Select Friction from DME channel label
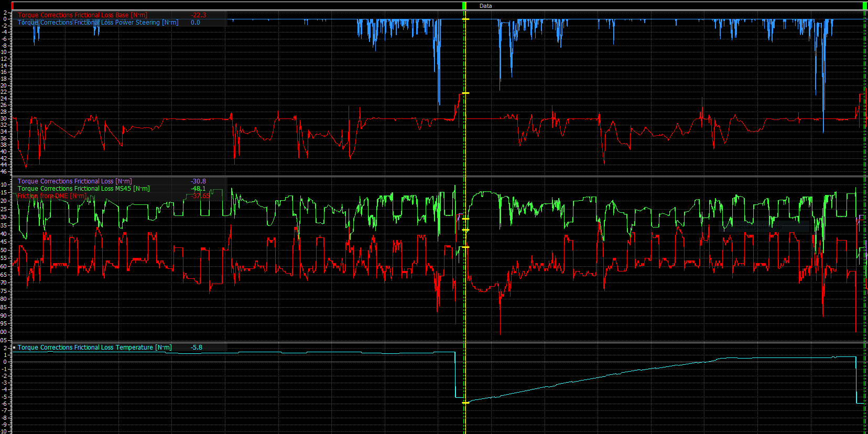Screen dimensions: 868x434 [52, 196]
